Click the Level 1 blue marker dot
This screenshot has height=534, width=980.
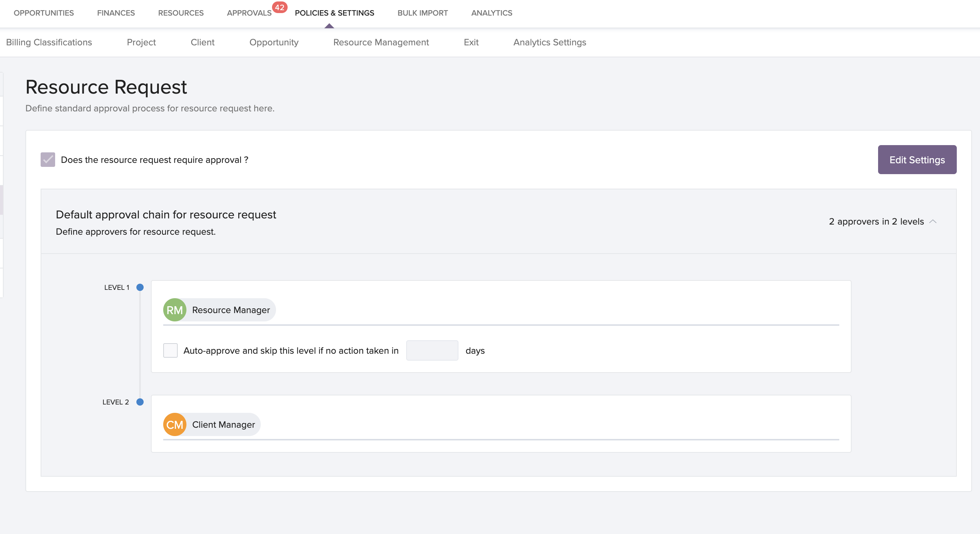[140, 287]
